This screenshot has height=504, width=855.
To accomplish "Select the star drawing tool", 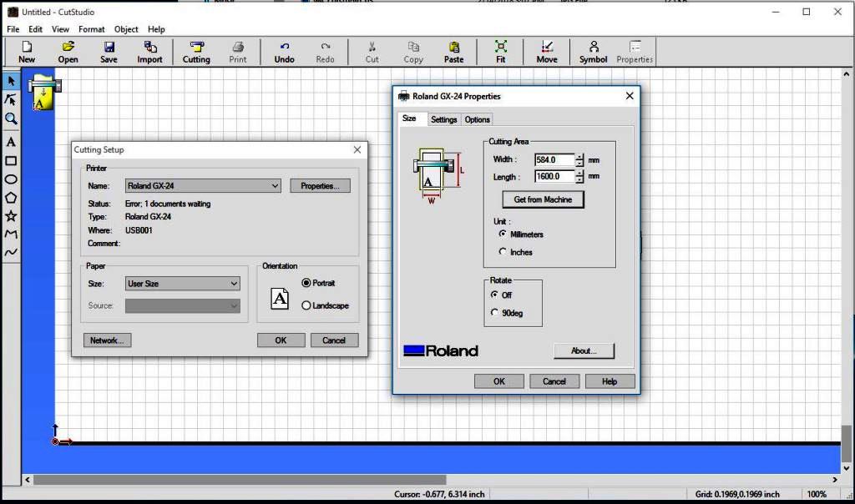I will [11, 216].
